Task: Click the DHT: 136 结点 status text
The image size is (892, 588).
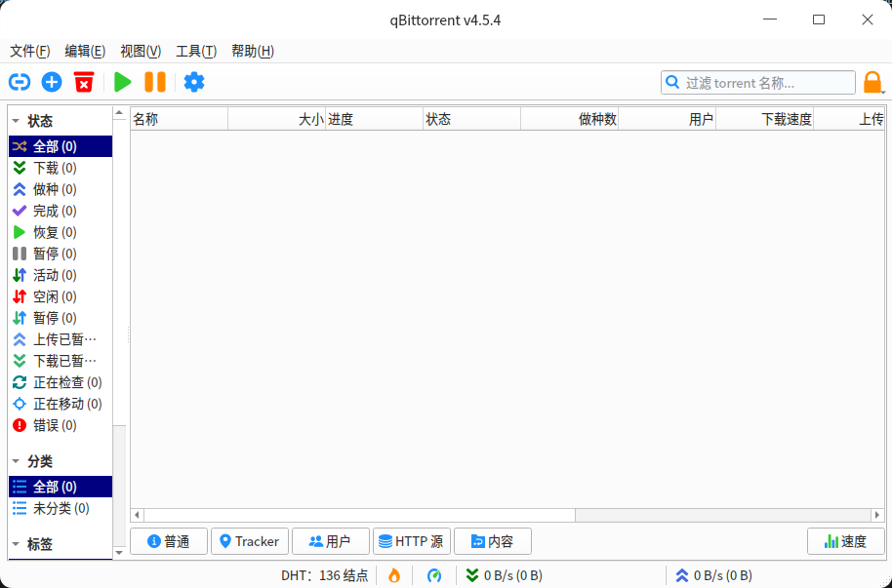Action: coord(325,575)
